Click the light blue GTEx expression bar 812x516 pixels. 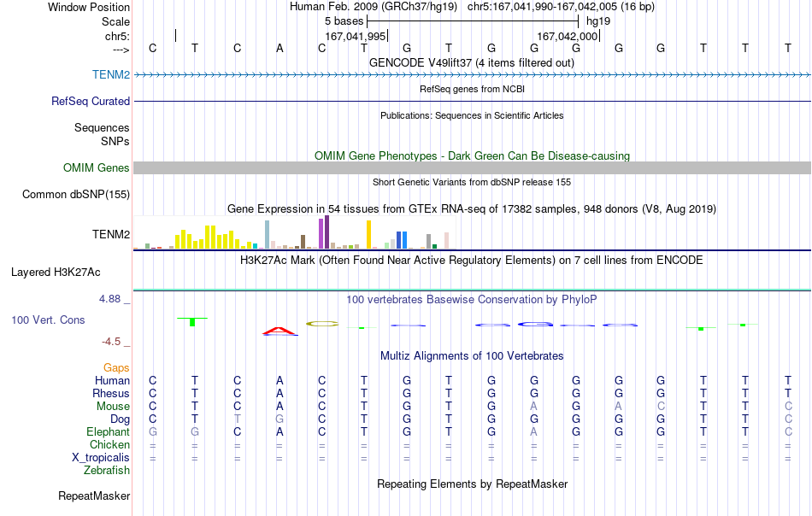click(268, 235)
